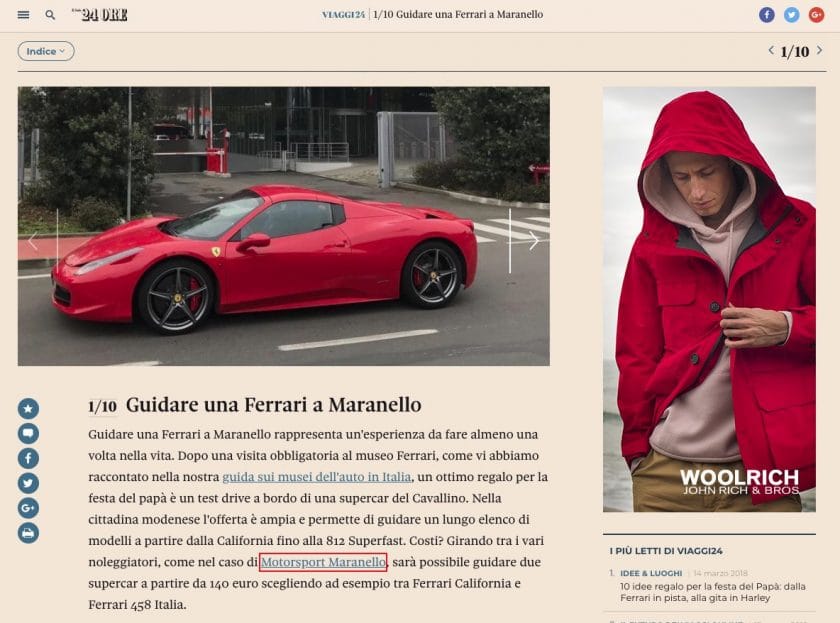The image size is (840, 623).
Task: Open the VIAGGI24 section link
Action: (x=343, y=15)
